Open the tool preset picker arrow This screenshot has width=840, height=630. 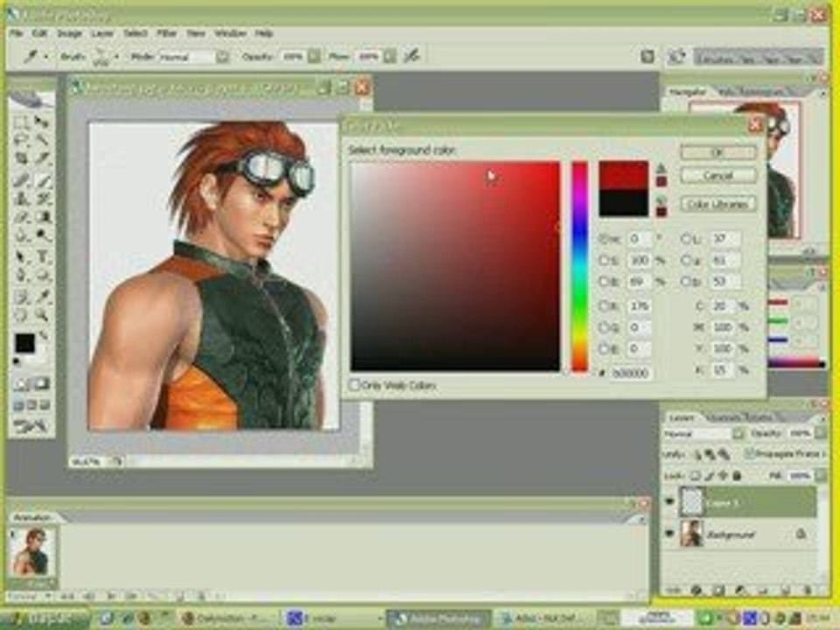click(46, 56)
